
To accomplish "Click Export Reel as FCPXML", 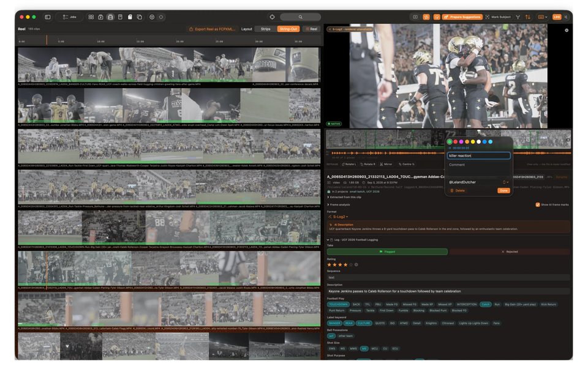I will pos(212,29).
